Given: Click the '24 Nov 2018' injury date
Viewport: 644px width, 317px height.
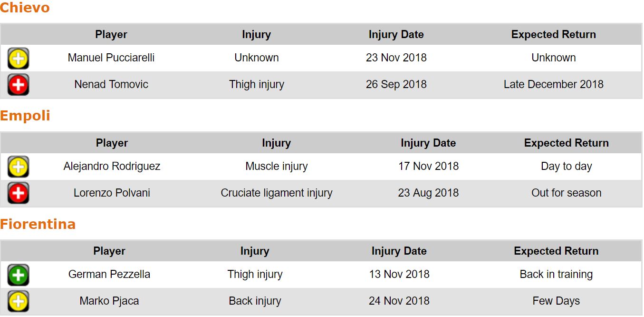Looking at the screenshot, I should [x=399, y=301].
